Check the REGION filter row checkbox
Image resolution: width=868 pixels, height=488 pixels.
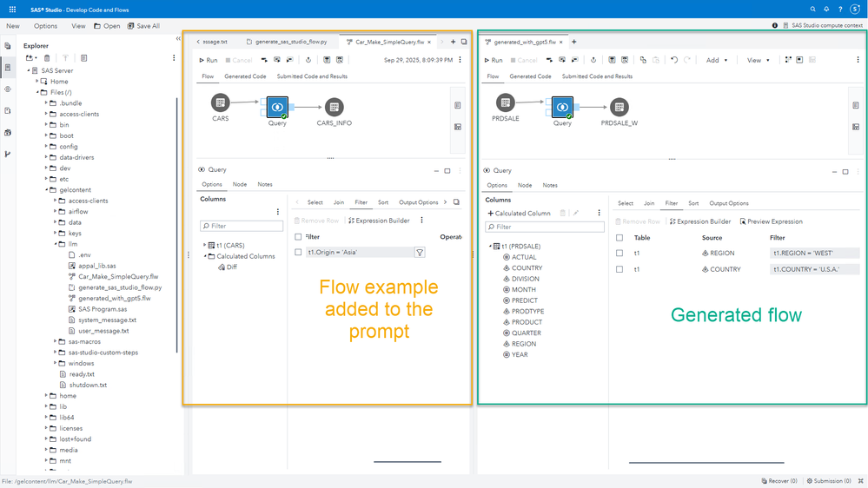pyautogui.click(x=620, y=253)
